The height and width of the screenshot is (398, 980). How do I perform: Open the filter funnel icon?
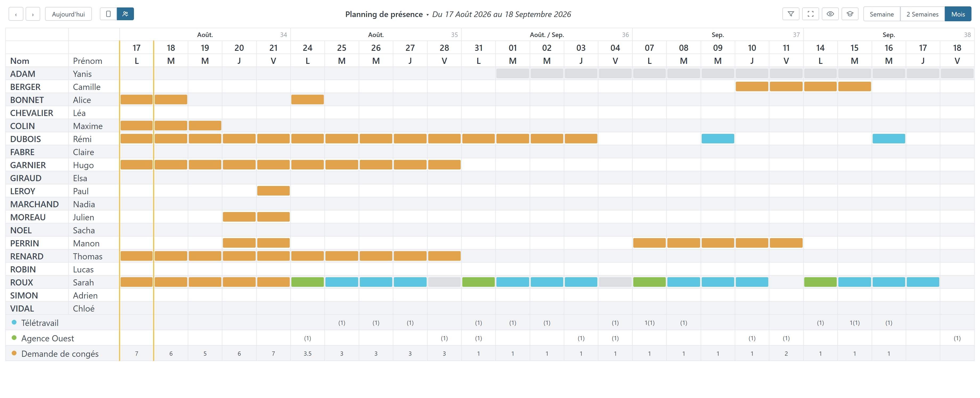(791, 14)
